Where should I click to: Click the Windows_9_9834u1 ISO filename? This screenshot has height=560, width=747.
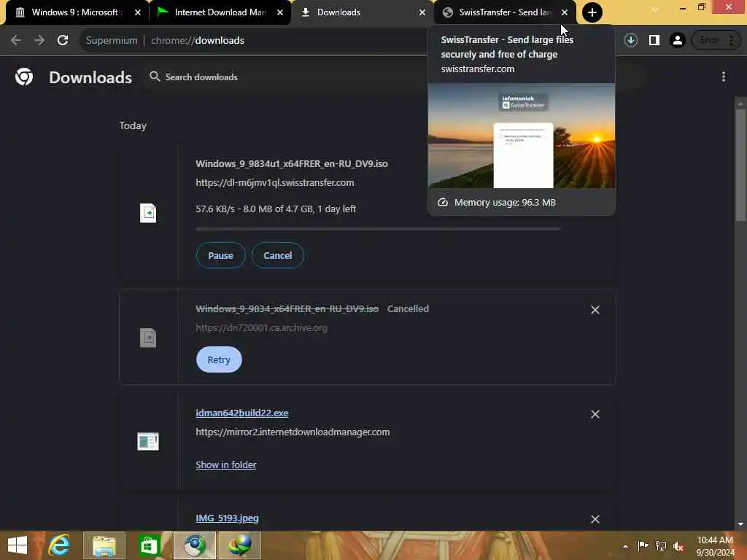click(x=292, y=163)
